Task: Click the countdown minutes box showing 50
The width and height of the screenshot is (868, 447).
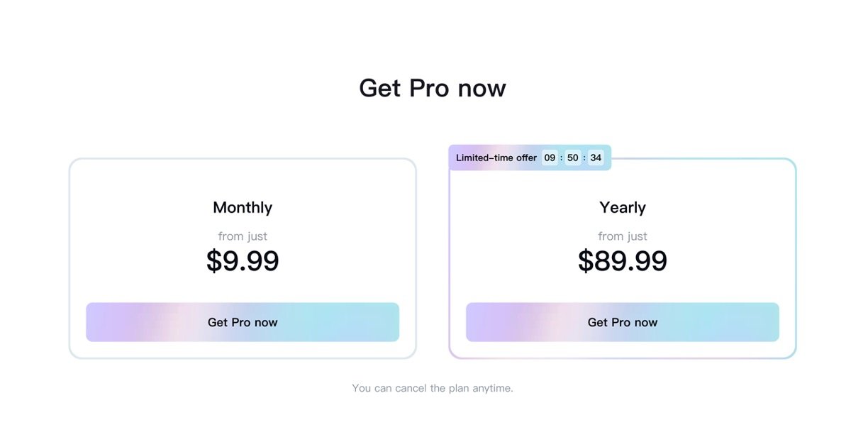Action: pyautogui.click(x=572, y=158)
